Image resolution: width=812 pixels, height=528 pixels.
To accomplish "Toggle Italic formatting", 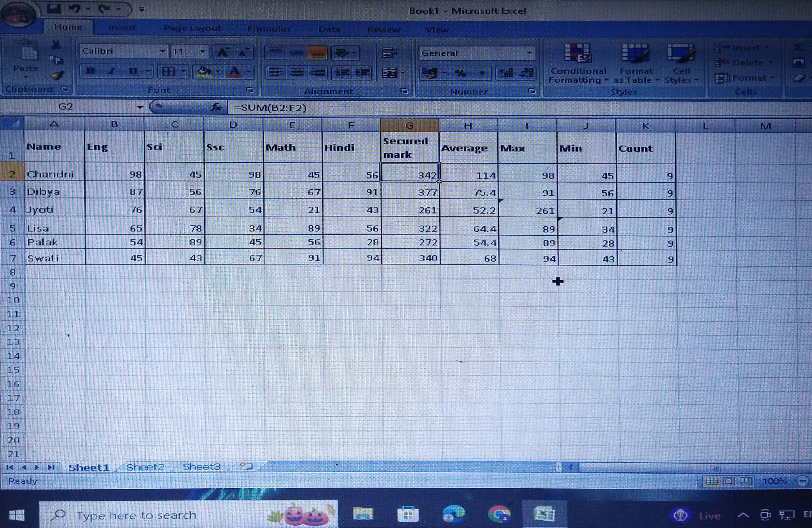I will 111,71.
